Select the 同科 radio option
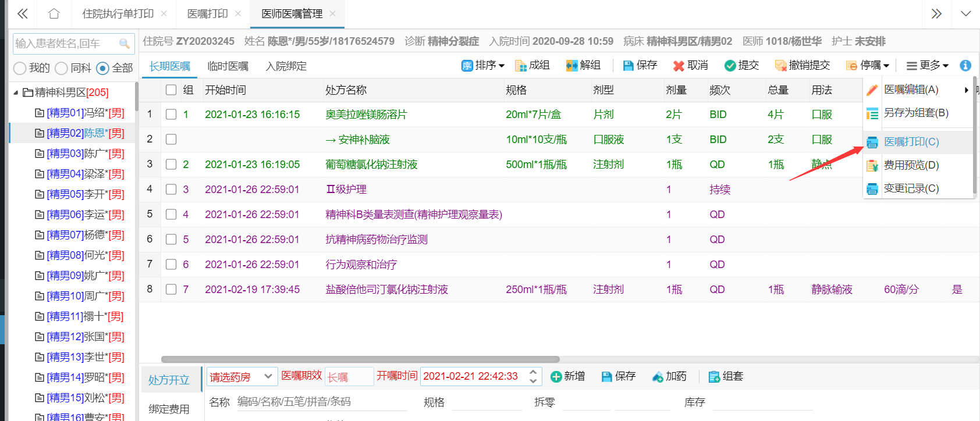The image size is (980, 421). point(61,68)
